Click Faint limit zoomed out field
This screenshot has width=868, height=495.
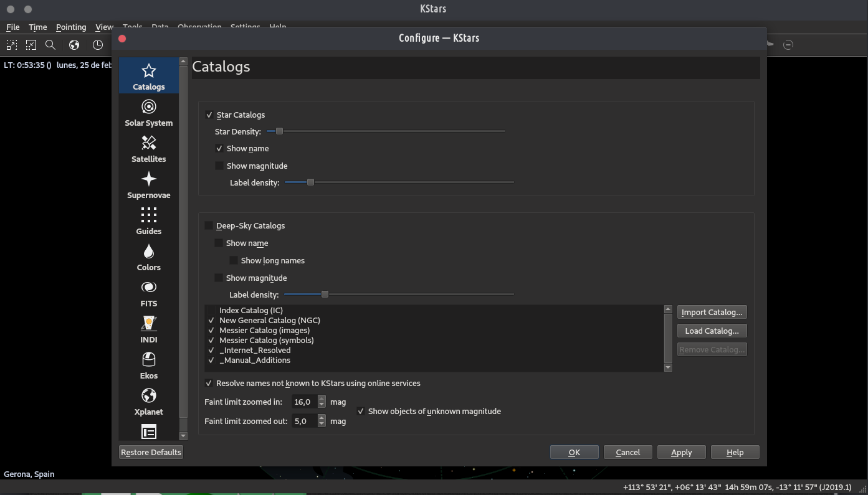click(304, 421)
